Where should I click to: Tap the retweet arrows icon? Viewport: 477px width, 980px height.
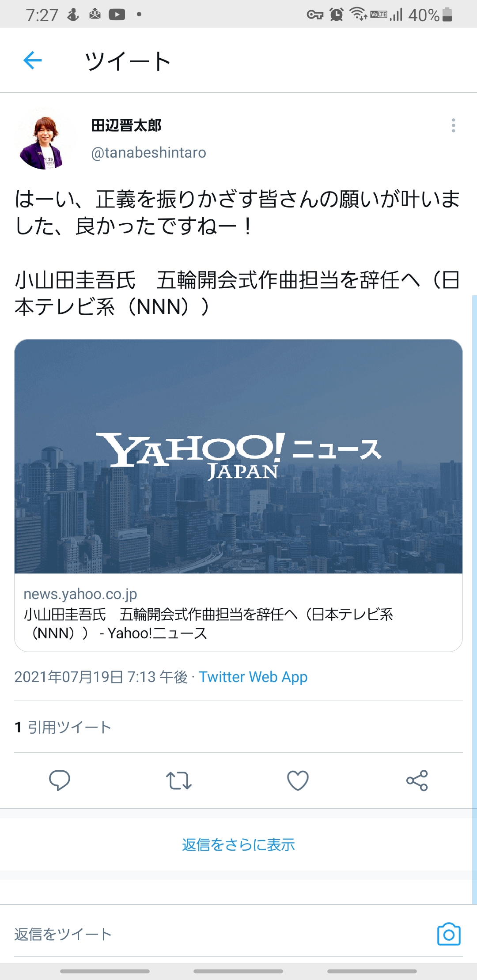tap(178, 780)
